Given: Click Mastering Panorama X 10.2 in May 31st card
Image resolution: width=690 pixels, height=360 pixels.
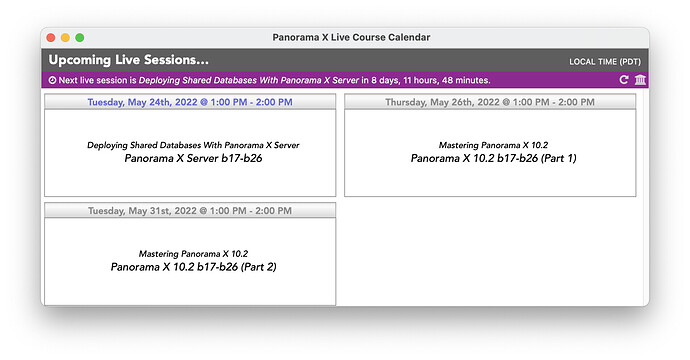Looking at the screenshot, I should (193, 253).
